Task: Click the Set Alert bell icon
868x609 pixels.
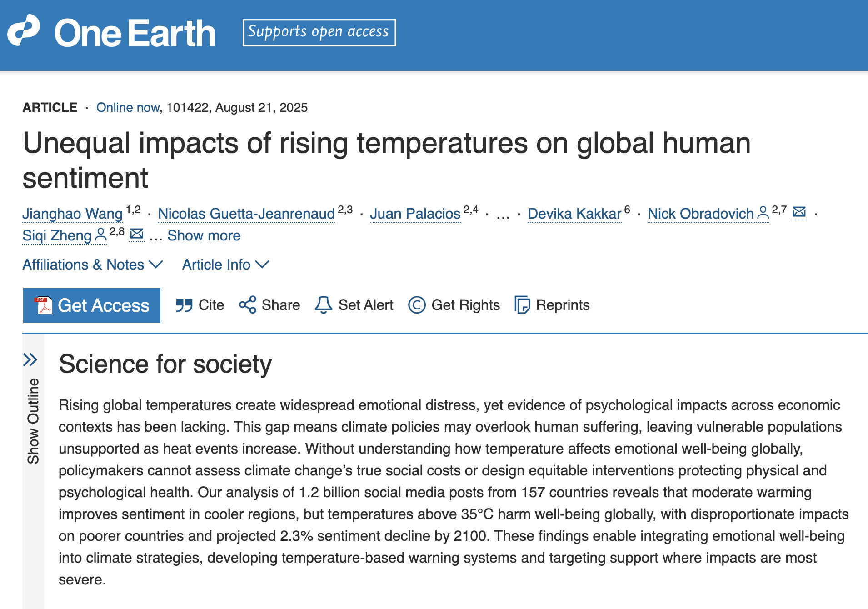Action: point(324,305)
